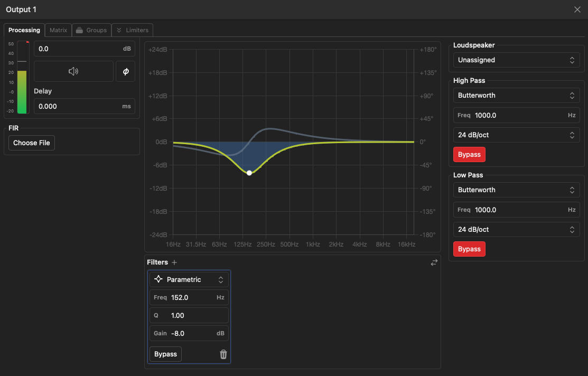Click the white filter node on the EQ curve
This screenshot has height=376, width=588.
click(249, 172)
